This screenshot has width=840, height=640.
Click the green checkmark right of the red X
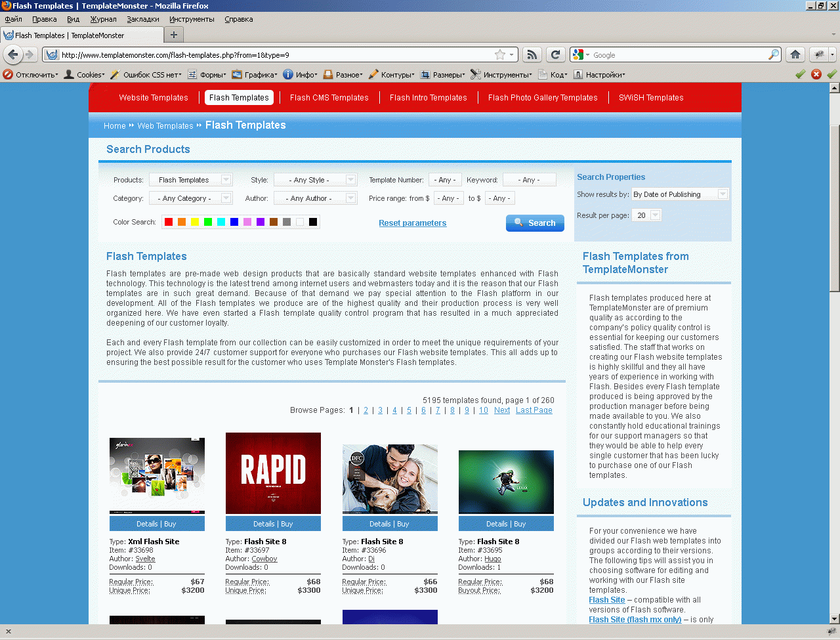(831, 74)
